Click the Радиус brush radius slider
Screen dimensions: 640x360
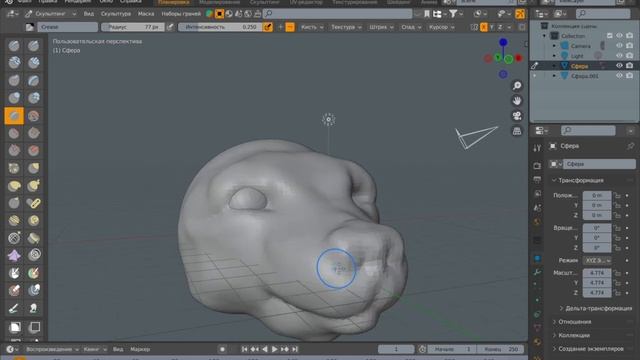133,27
